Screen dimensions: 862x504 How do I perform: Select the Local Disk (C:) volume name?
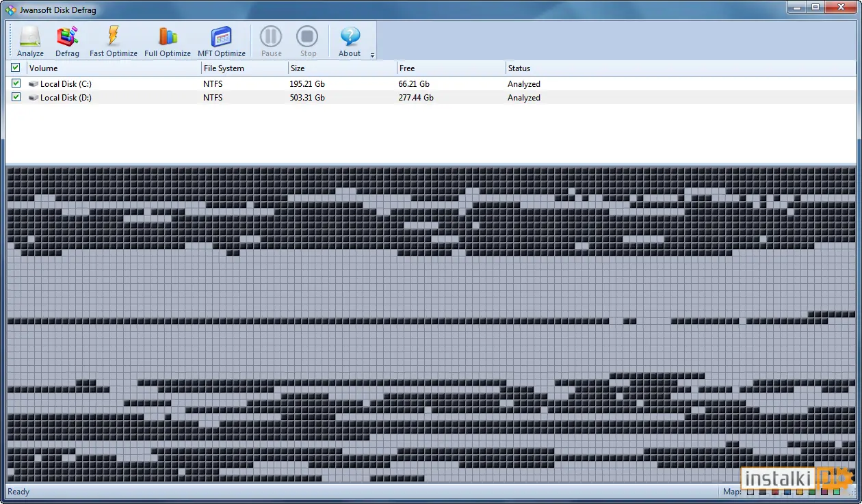pos(66,84)
